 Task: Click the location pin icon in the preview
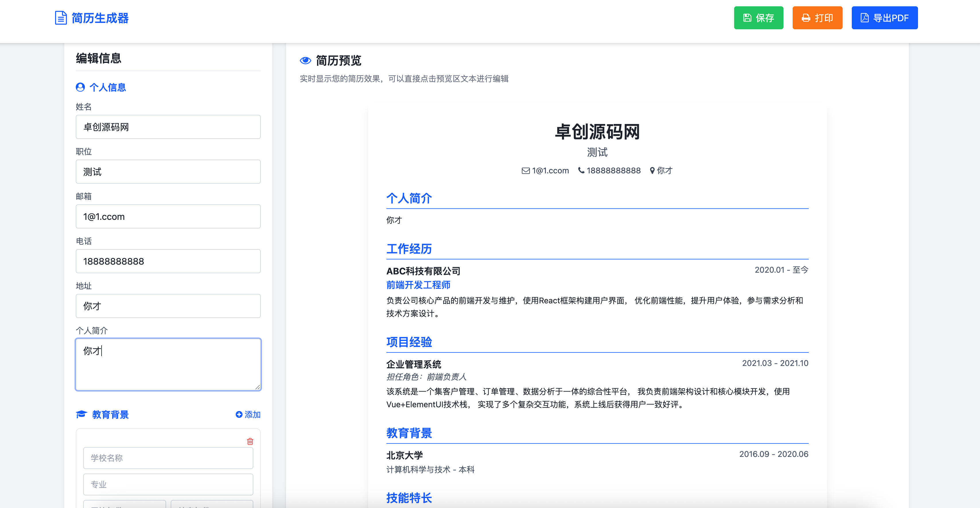[652, 170]
